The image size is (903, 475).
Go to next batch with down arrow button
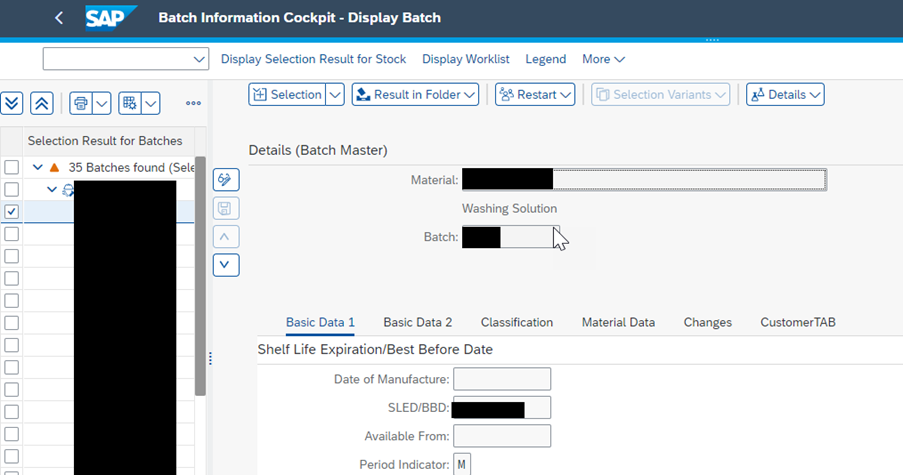pyautogui.click(x=227, y=265)
